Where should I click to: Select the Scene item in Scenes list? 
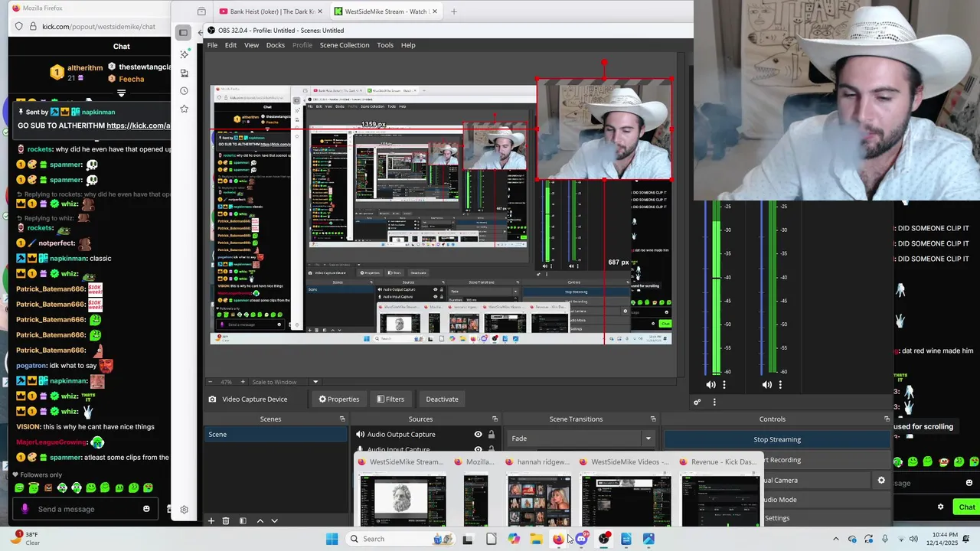[x=275, y=434]
